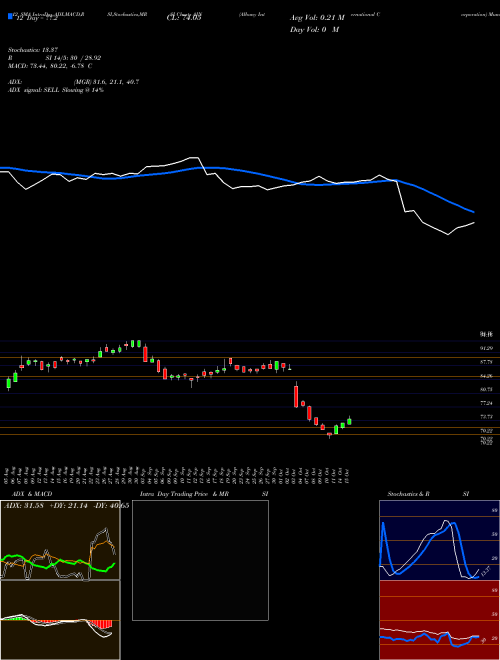The width and height of the screenshot is (500, 660).
Task: Select the "MACD: 73.44, 80.22, -6.78" line
Action: 50,66
